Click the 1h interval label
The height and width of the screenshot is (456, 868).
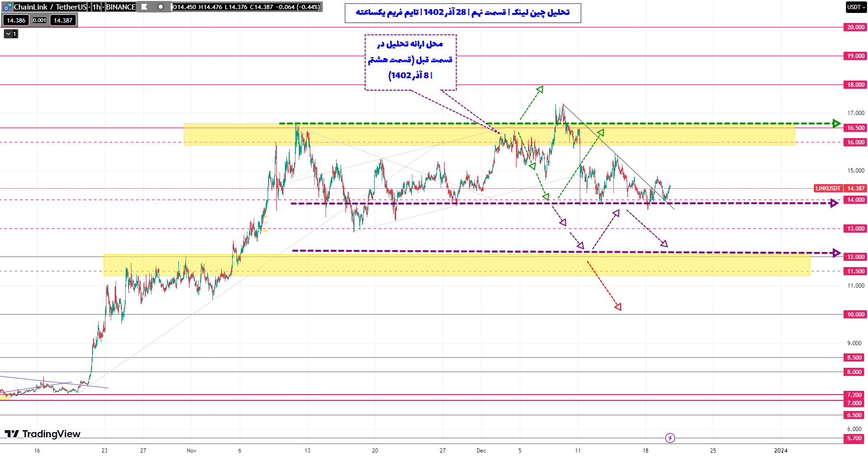pyautogui.click(x=96, y=7)
